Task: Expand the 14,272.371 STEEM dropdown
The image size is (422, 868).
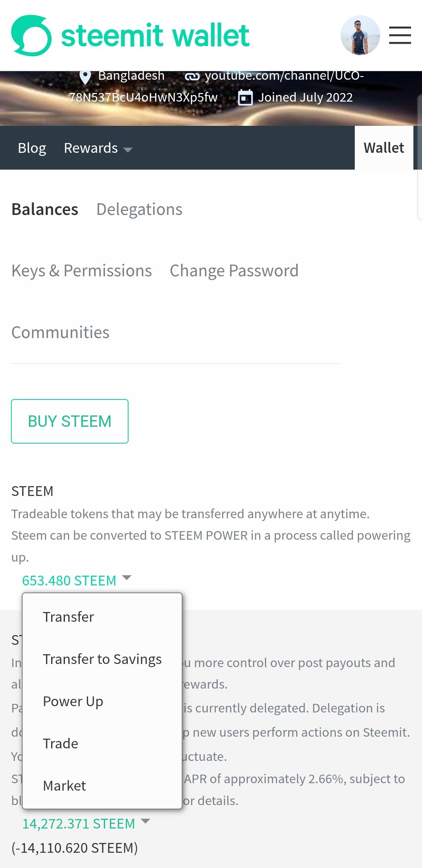Action: [x=86, y=823]
